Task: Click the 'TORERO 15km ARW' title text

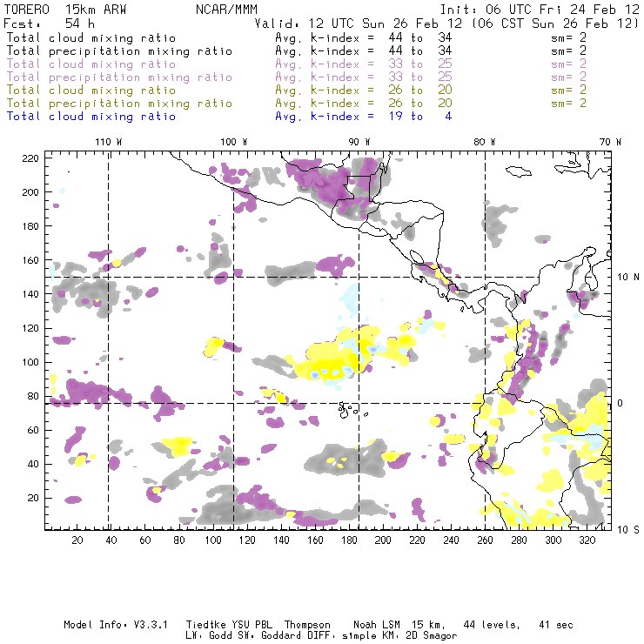Action: (x=65, y=10)
